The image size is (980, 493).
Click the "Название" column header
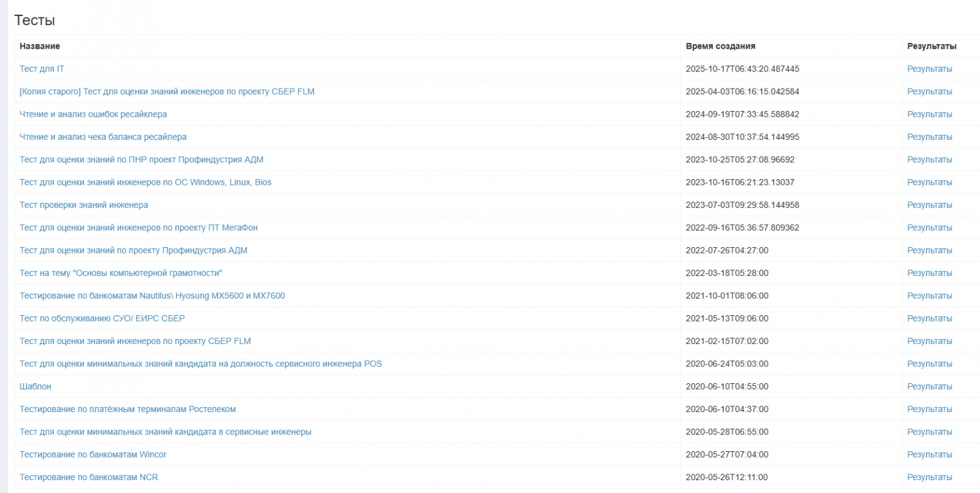(40, 46)
